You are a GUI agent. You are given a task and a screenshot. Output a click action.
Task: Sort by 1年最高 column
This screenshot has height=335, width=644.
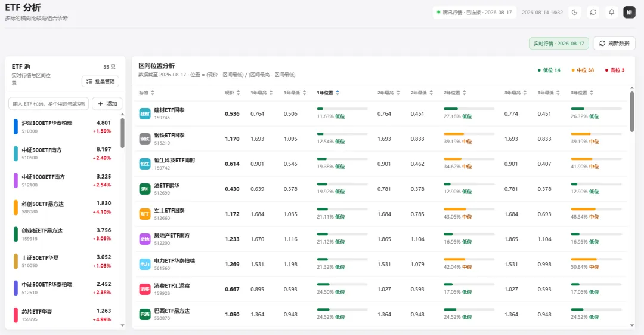tap(261, 93)
